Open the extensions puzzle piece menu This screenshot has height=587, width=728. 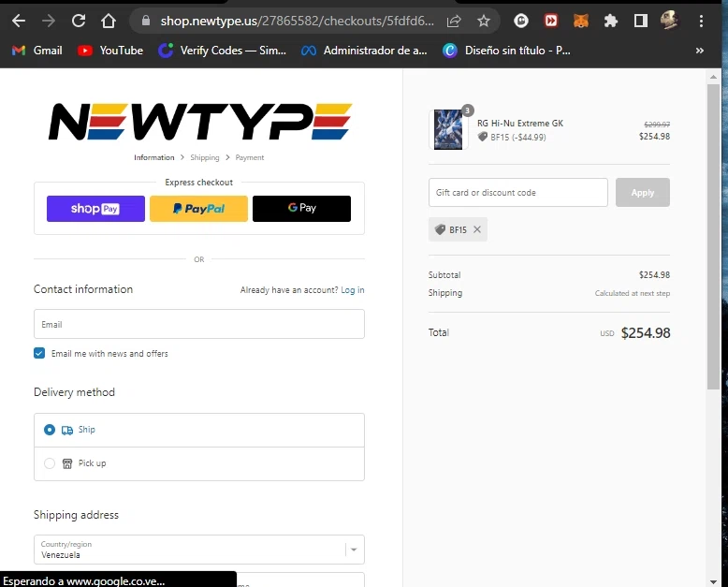(610, 21)
